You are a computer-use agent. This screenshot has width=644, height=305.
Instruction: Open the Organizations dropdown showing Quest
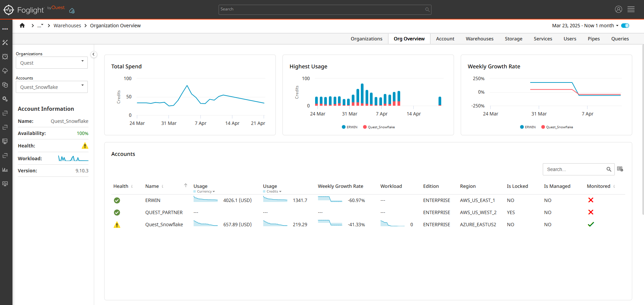[x=52, y=63]
